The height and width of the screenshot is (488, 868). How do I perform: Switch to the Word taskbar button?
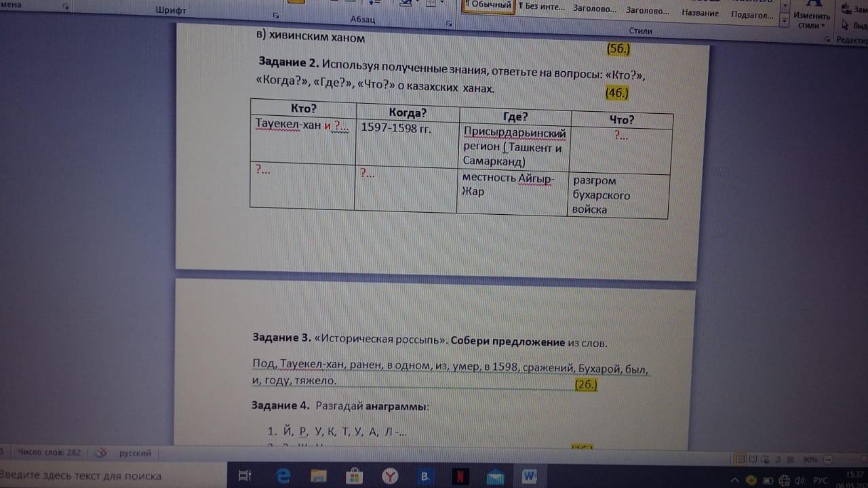[530, 476]
